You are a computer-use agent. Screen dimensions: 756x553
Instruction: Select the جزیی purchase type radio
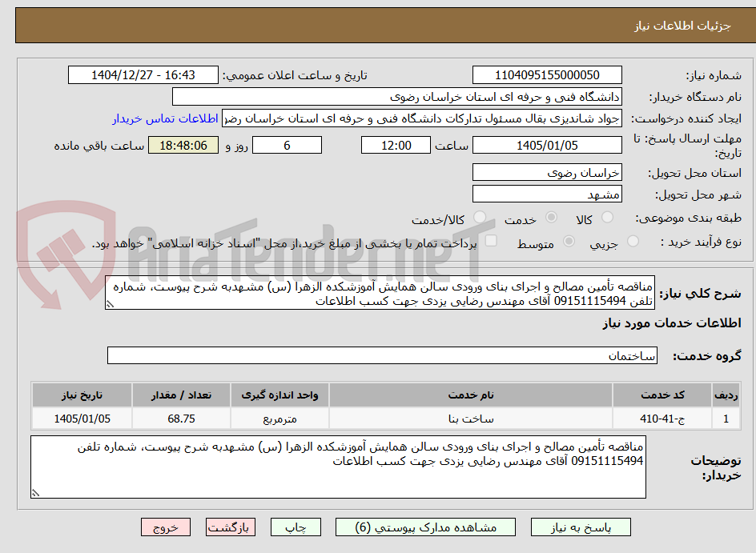pyautogui.click(x=633, y=241)
